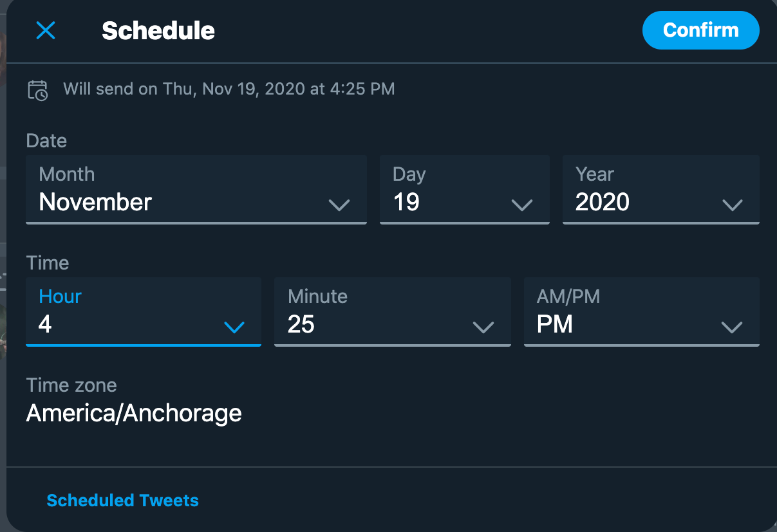Click the America/Anchorage time zone value

coord(134,413)
